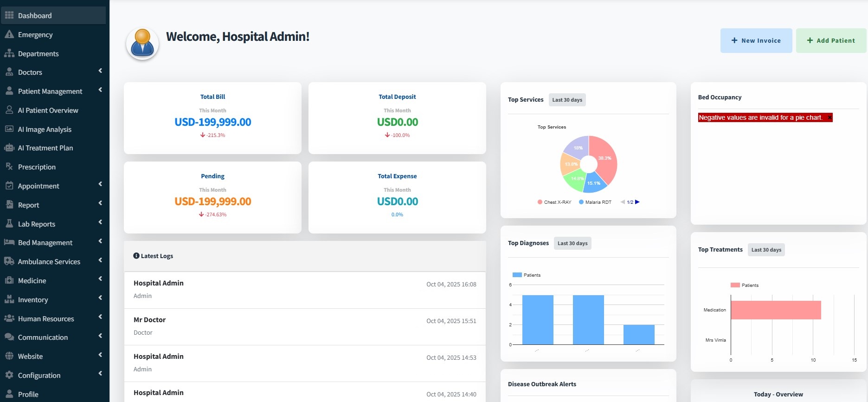Click the hospital admin avatar image

coord(142,44)
